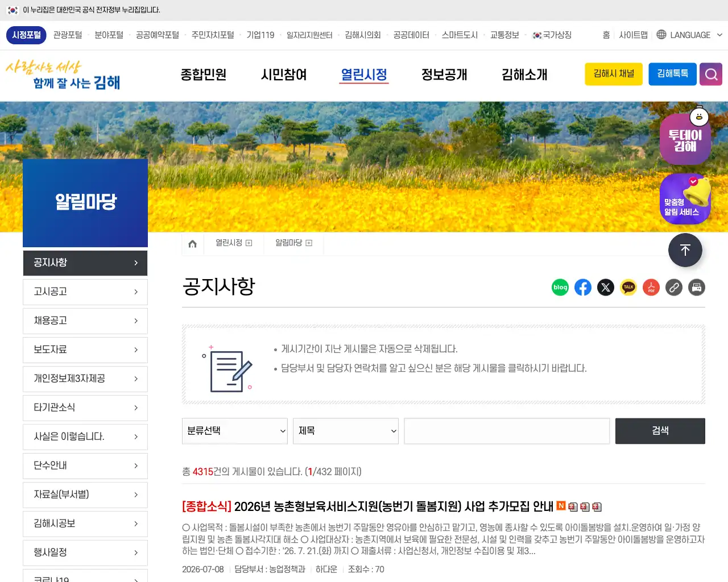Screen dimensions: 728x582
Task: Open 고시공고 in the sidebar
Action: point(85,292)
